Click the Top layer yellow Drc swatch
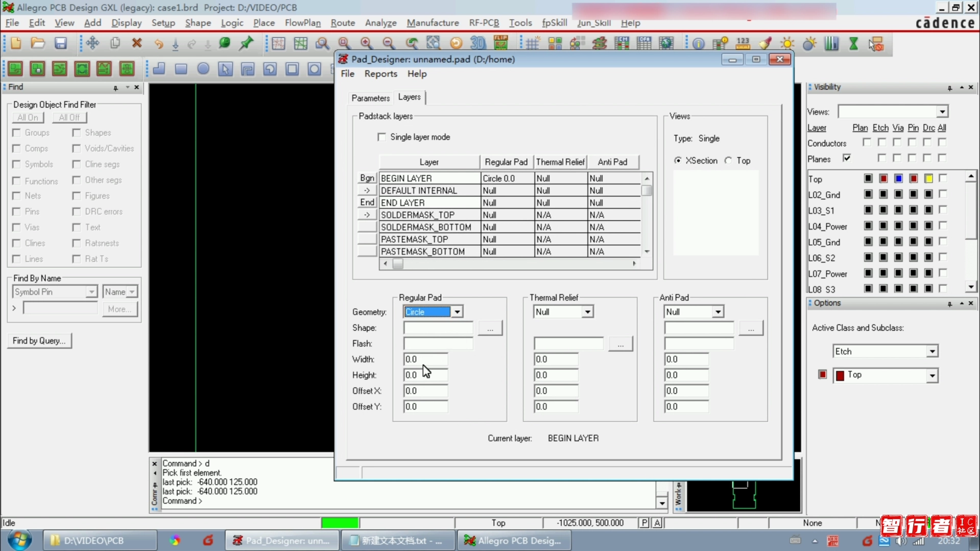The width and height of the screenshot is (980, 551). [x=928, y=178]
